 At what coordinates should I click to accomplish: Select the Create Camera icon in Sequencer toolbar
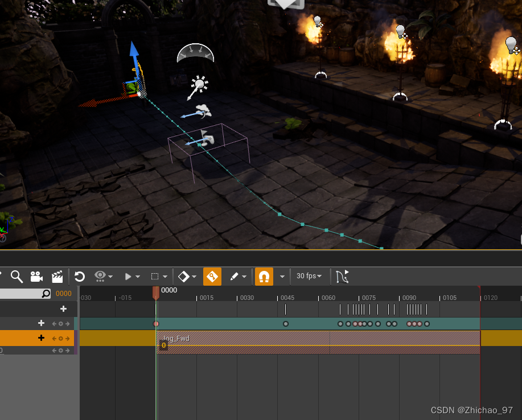click(36, 276)
